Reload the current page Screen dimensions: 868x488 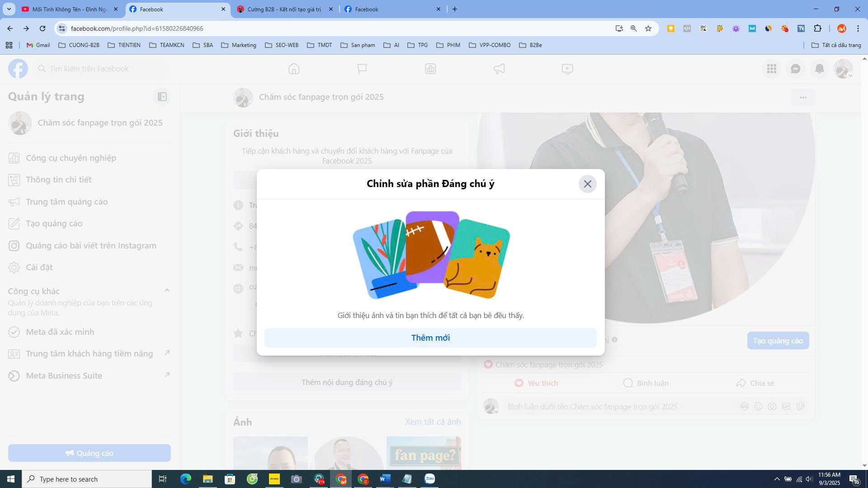point(42,28)
